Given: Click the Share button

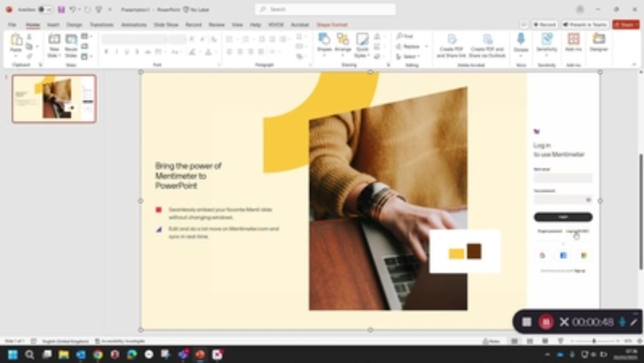Looking at the screenshot, I should [626, 25].
